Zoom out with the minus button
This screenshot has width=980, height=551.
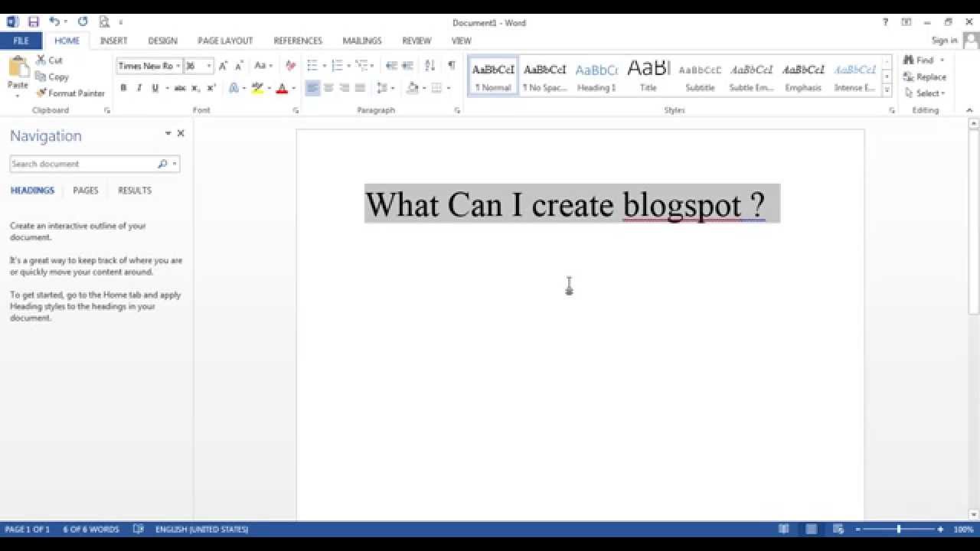pyautogui.click(x=858, y=530)
